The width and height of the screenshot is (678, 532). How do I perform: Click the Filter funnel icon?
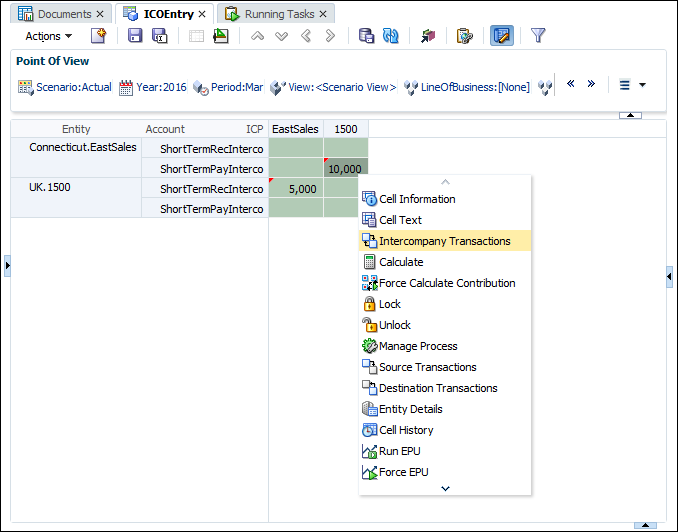click(538, 35)
